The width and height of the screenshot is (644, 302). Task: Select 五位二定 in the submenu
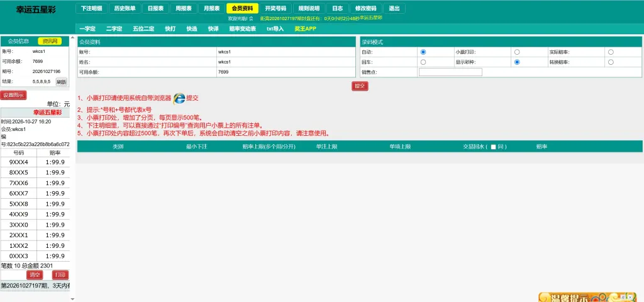(x=143, y=29)
